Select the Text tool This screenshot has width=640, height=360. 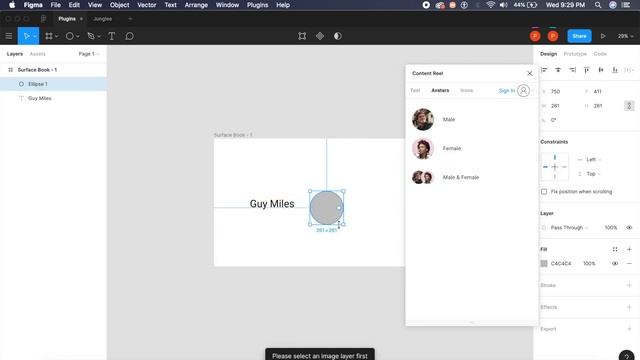click(x=111, y=36)
